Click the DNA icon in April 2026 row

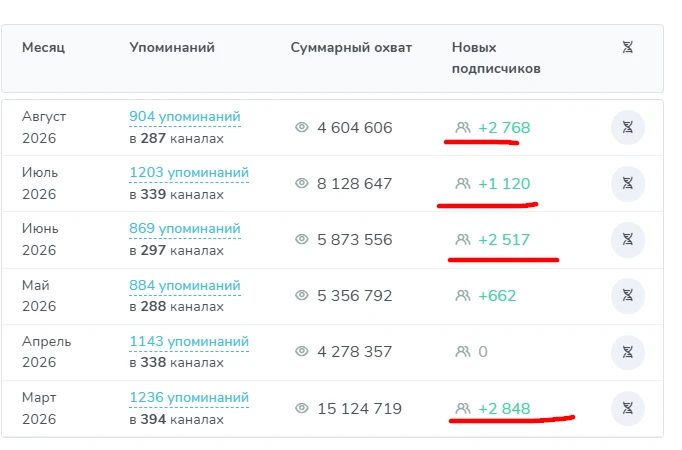coord(628,352)
